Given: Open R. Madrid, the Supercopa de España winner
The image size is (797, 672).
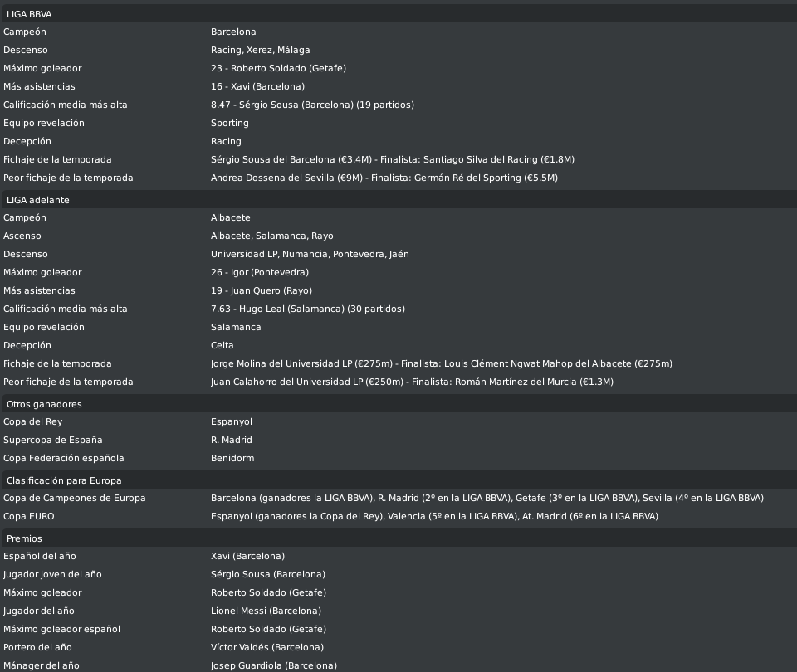Looking at the screenshot, I should (232, 440).
